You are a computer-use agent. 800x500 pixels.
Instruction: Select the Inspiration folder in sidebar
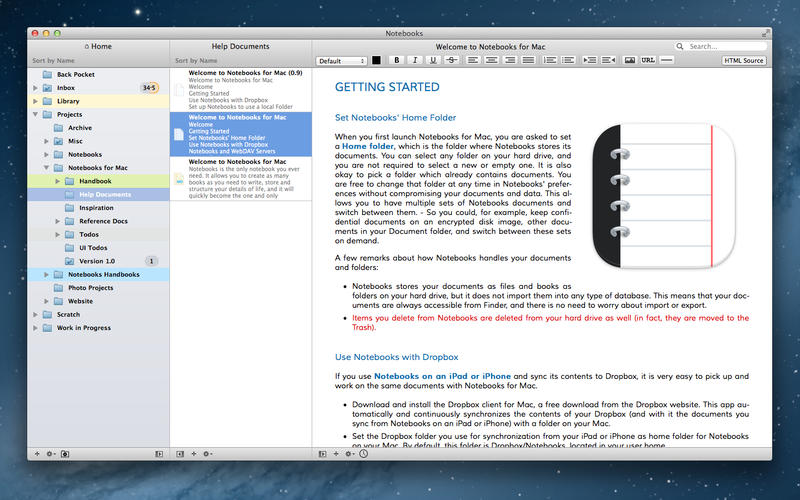point(98,208)
